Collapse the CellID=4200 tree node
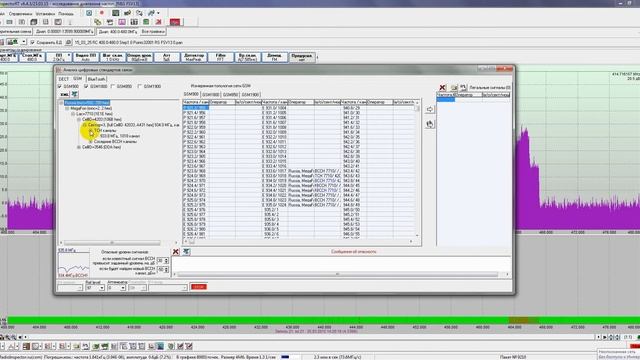Image resolution: width=640 pixels, height=360 pixels. (x=79, y=120)
